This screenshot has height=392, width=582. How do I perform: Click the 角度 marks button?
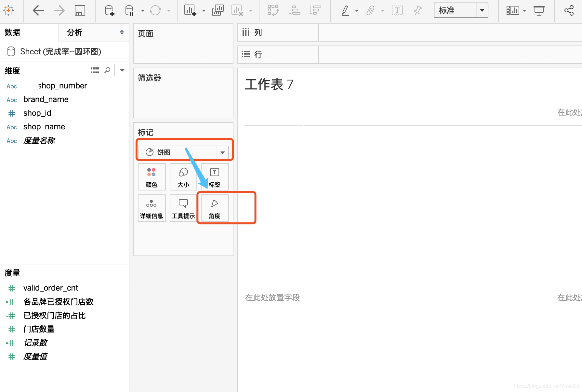point(215,208)
